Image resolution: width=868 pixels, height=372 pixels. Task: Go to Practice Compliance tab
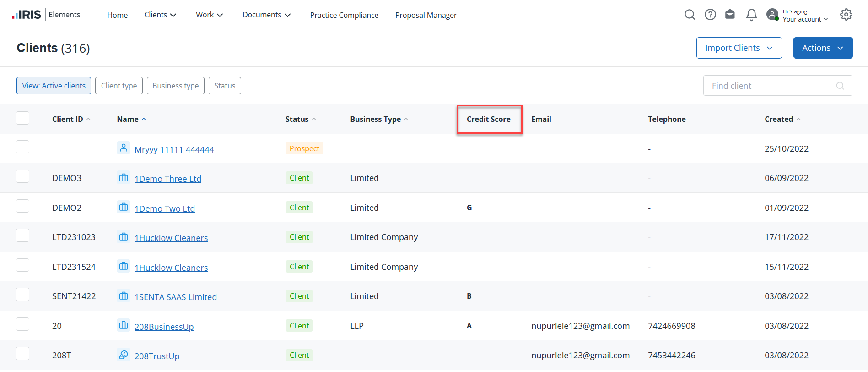tap(344, 15)
